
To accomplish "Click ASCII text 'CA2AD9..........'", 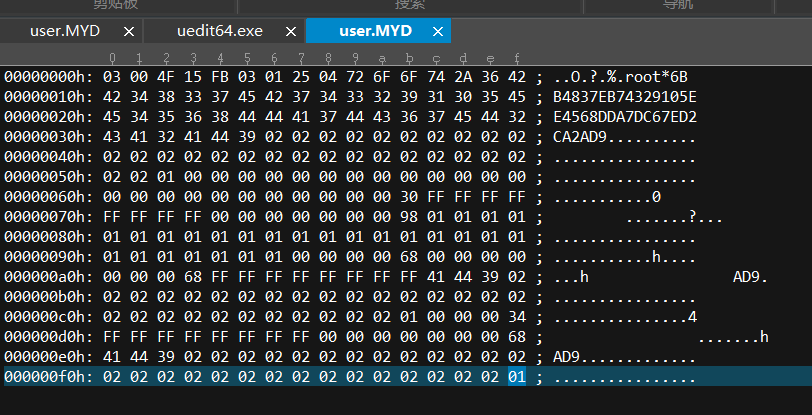I will coord(625,137).
